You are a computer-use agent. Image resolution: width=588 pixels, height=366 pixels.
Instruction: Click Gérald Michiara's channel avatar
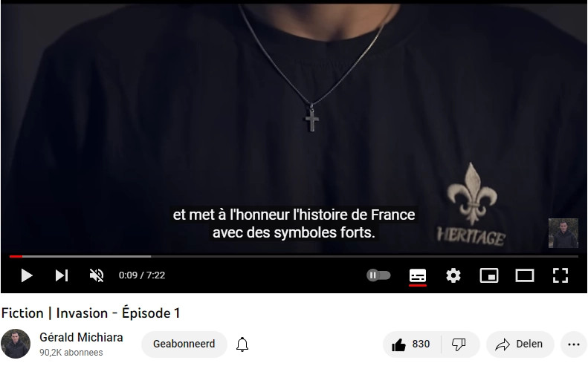(x=16, y=344)
